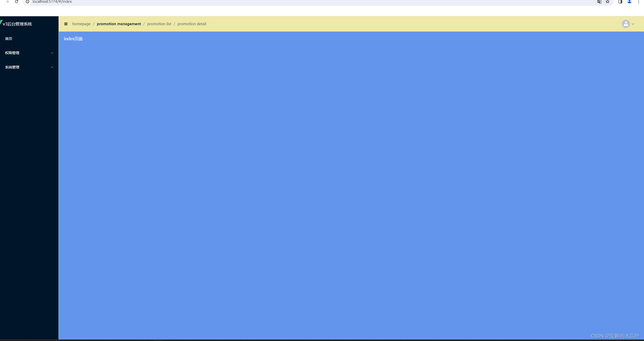
Task: Open the 系统管理 sidebar menu
Action: [29, 67]
